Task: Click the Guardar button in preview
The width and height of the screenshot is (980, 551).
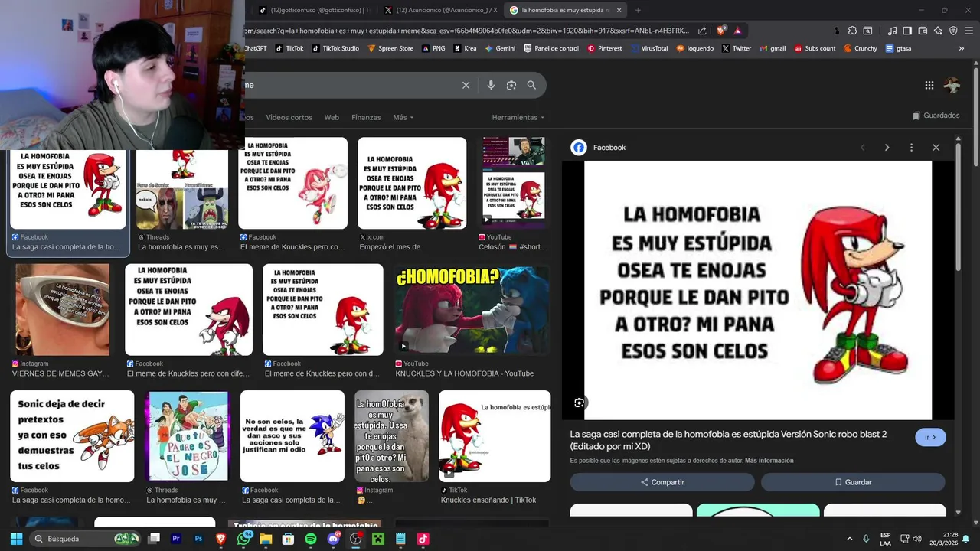Action: point(853,482)
